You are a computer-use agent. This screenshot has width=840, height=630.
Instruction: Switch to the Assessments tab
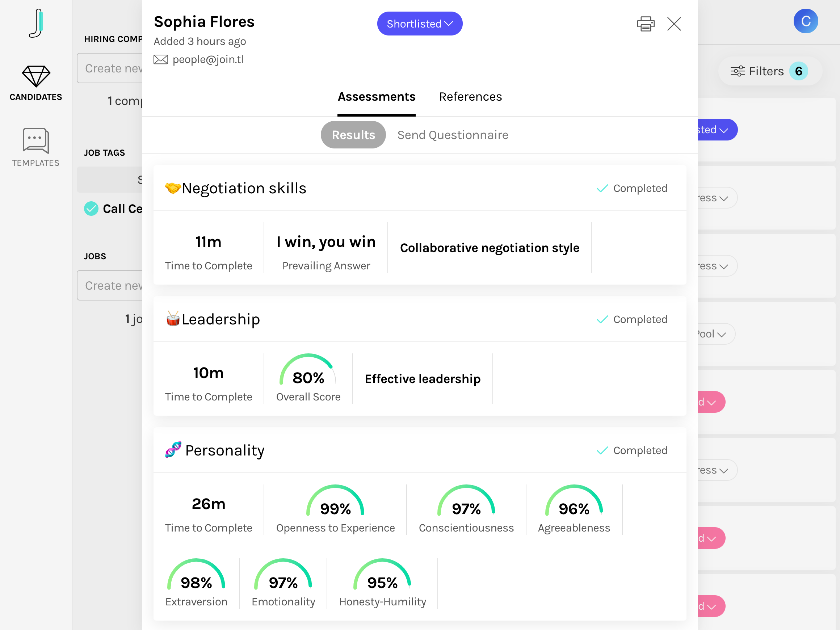[376, 97]
